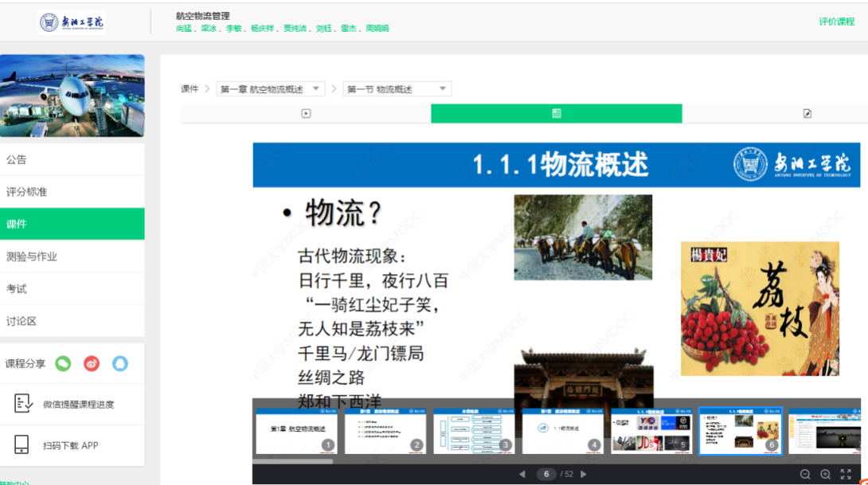
Task: Share course via QQ icon
Action: click(119, 364)
